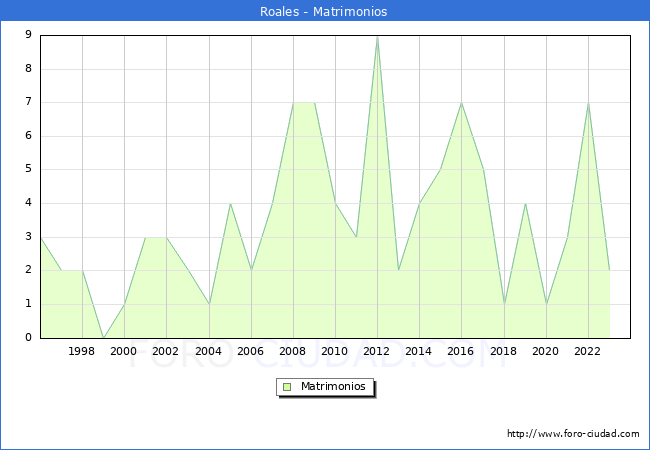Click the y-axis value 2
The image size is (650, 450).
pyautogui.click(x=28, y=270)
